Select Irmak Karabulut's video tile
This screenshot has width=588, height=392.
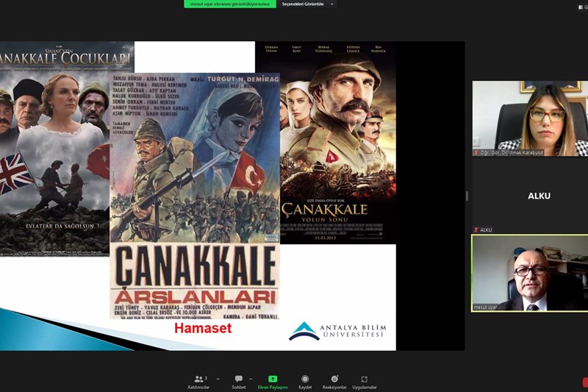tap(530, 118)
